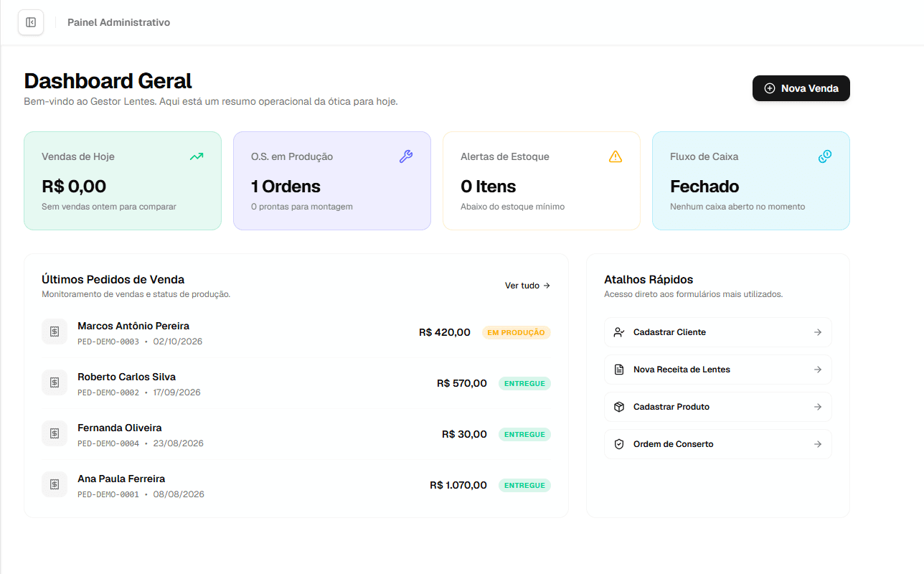Open the Fluxo de Caixa card
The width and height of the screenshot is (924, 574).
[x=751, y=181]
